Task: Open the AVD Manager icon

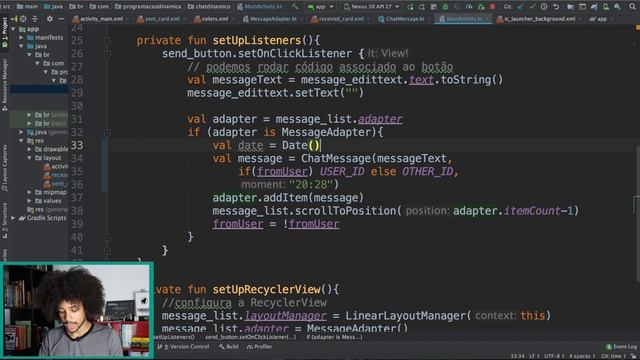Action: coord(606,7)
